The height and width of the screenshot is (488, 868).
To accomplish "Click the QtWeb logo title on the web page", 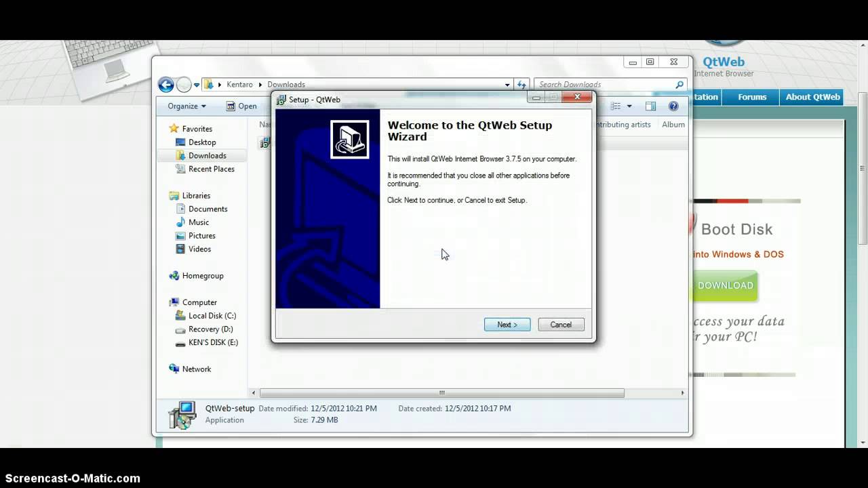I will pos(724,62).
